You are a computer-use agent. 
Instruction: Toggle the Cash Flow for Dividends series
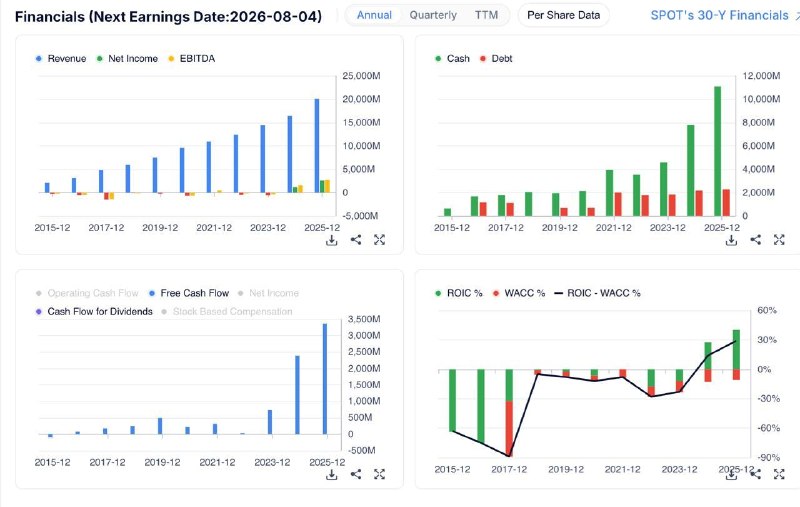pyautogui.click(x=94, y=312)
